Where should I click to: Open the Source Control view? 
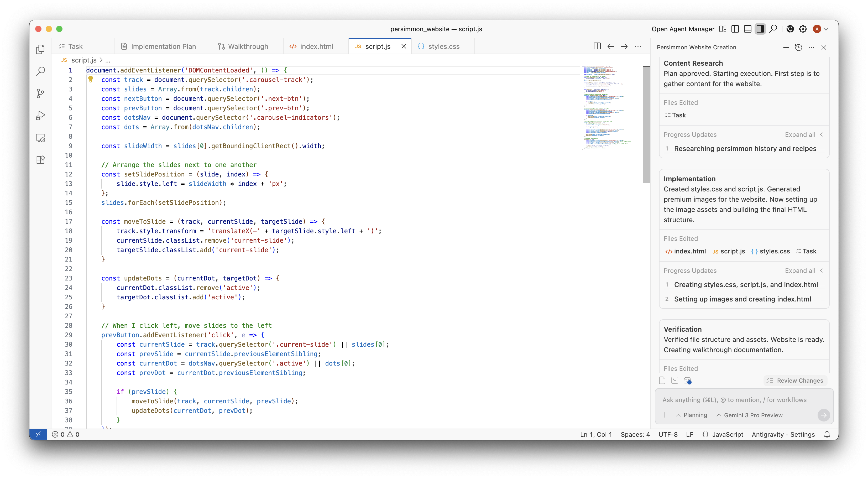pos(40,93)
